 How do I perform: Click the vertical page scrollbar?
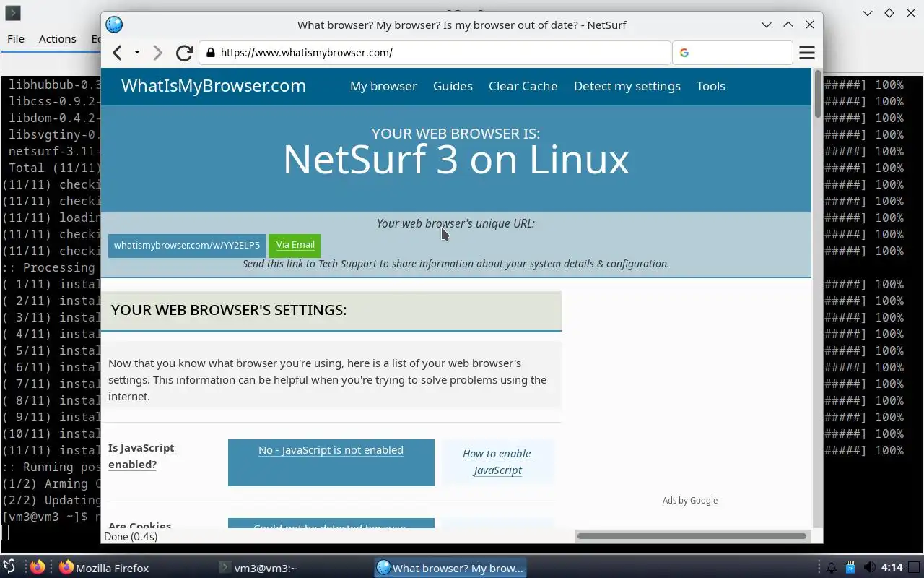pos(817,93)
